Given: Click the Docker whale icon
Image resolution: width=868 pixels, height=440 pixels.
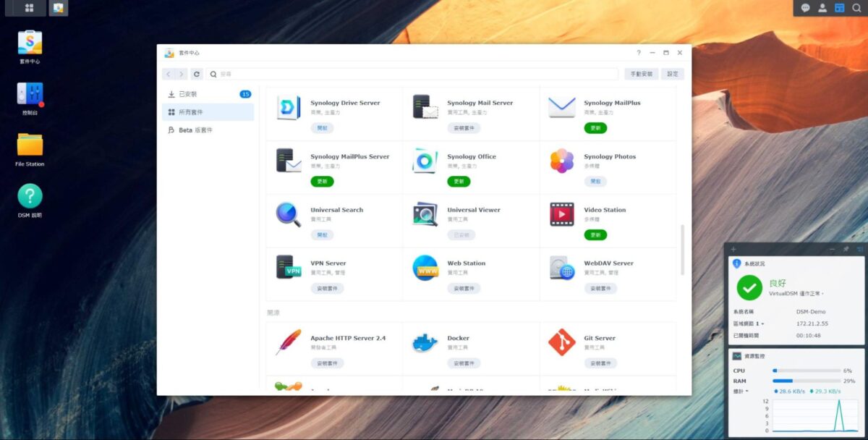Looking at the screenshot, I should coord(425,342).
